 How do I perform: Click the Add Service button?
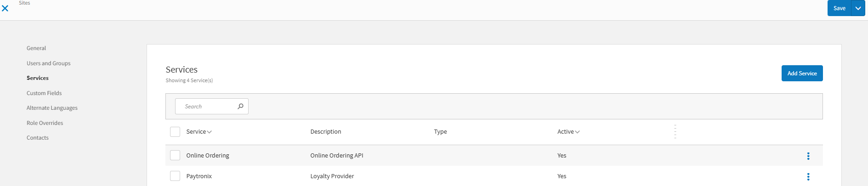coord(802,73)
